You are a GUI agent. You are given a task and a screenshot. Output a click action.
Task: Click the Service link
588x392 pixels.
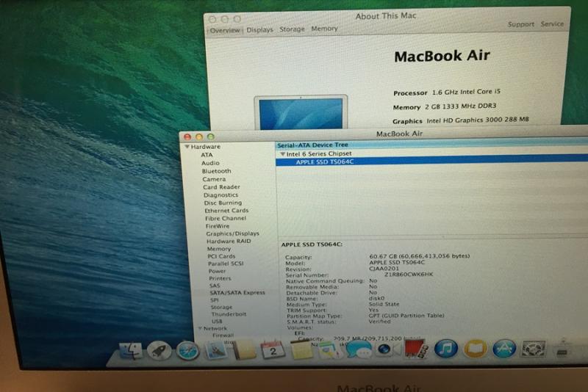pyautogui.click(x=552, y=23)
